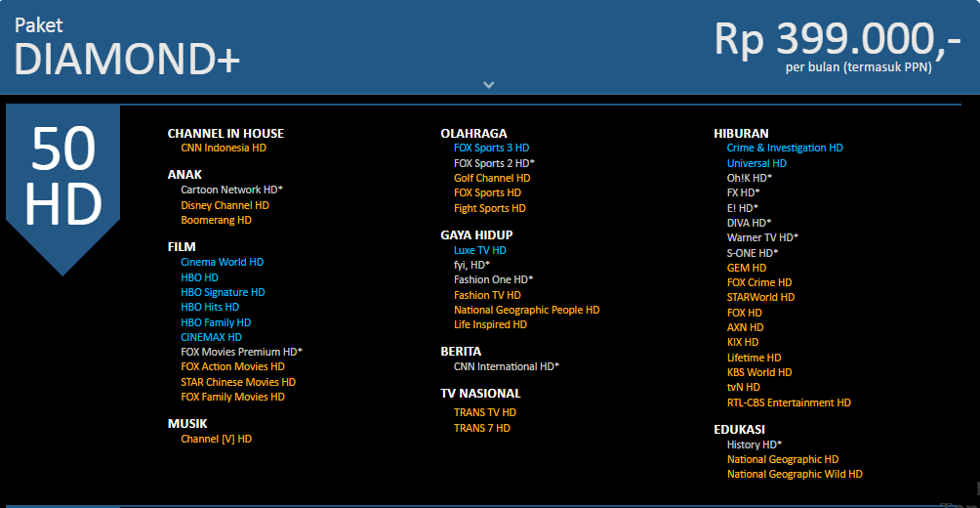Select CNN Indonesia HD channel
The image size is (980, 508).
coord(224,148)
